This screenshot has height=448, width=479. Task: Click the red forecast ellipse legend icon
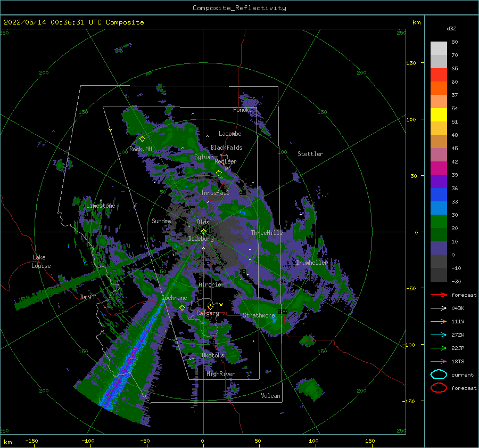(x=439, y=388)
